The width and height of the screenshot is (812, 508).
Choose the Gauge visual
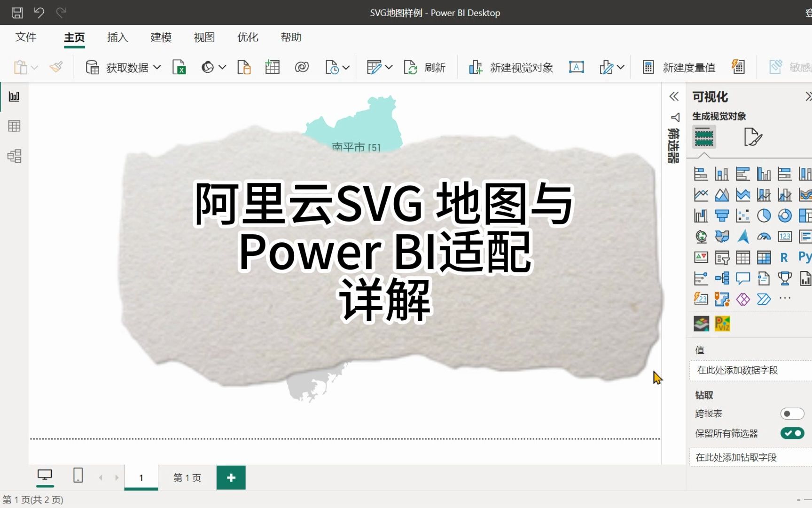click(x=764, y=237)
